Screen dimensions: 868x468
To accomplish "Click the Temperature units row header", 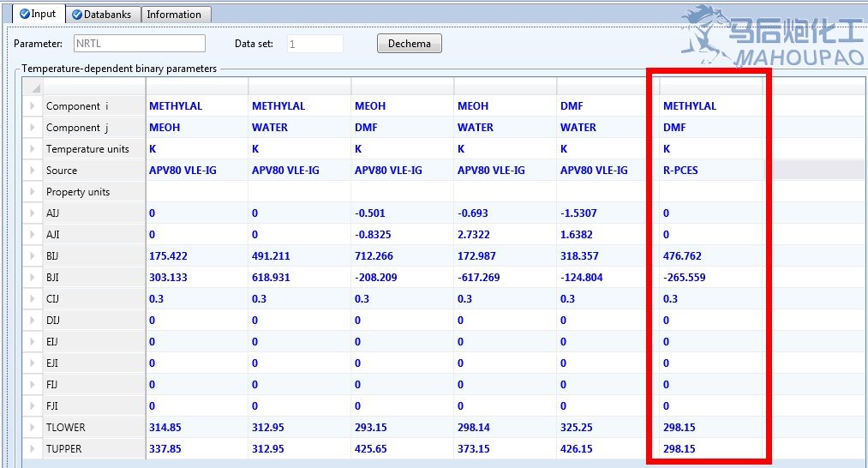I will tap(87, 149).
